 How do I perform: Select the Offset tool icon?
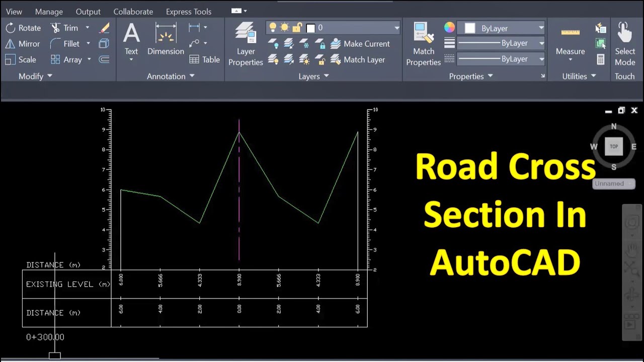click(104, 59)
